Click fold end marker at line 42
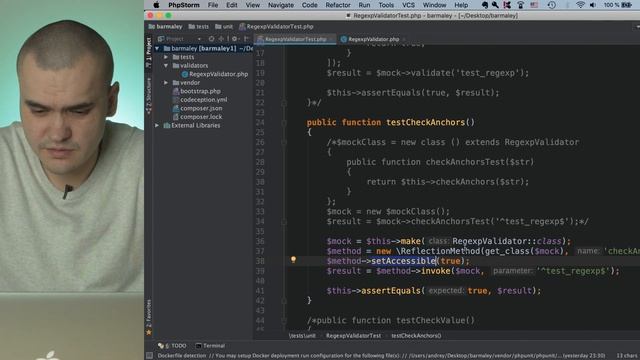 click(284, 301)
